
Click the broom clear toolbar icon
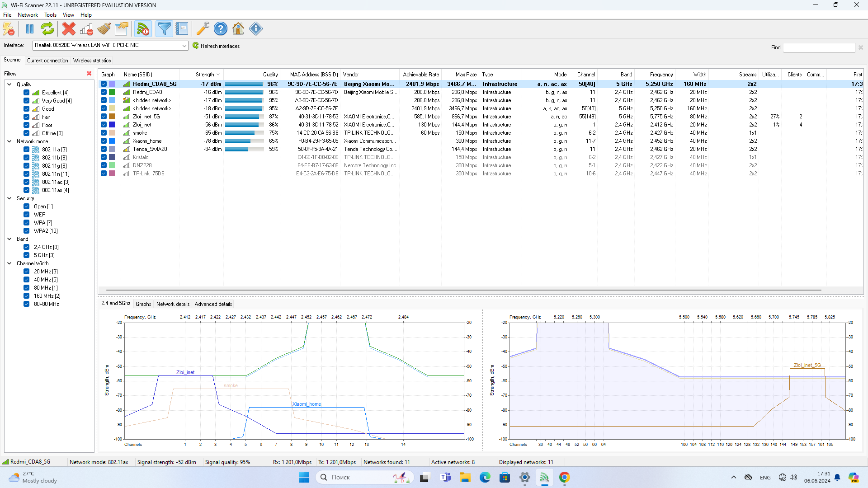pos(104,29)
